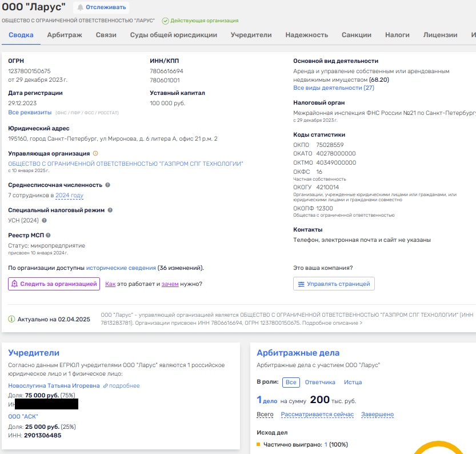This screenshot has height=454, width=476.
Task: Click the Статус: микропредприятие text
Action: pos(47,246)
